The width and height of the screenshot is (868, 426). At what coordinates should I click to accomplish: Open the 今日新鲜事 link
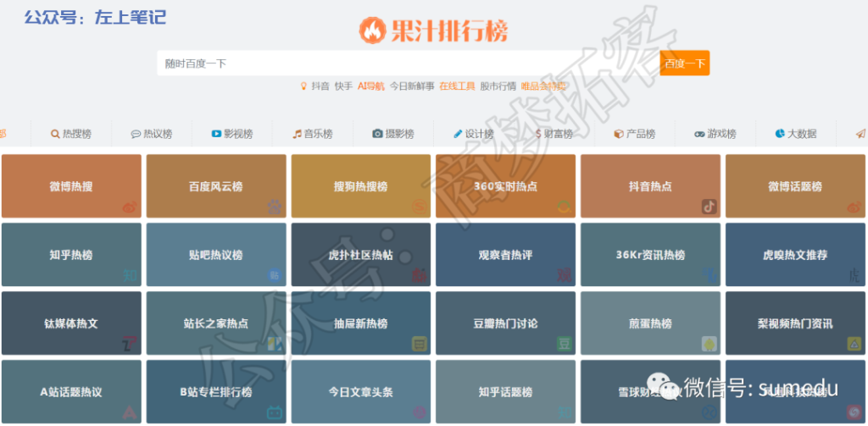412,86
